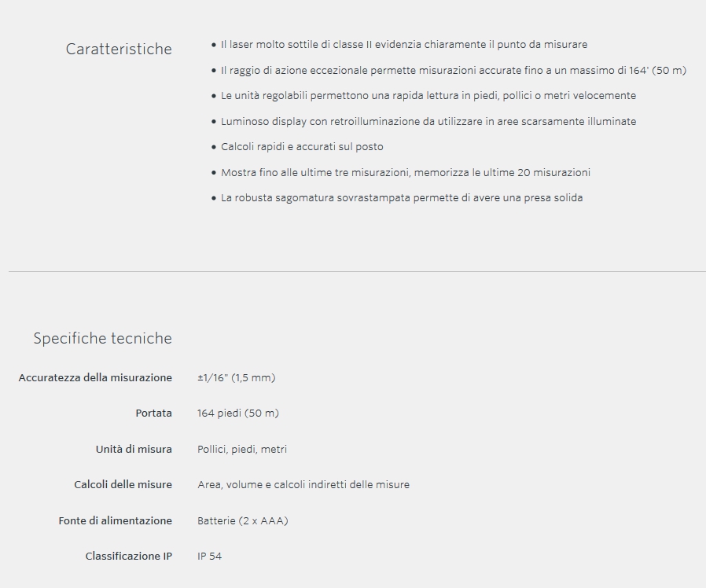Viewport: 706px width, 588px height.
Task: Click the Portata spec label
Action: click(x=153, y=413)
